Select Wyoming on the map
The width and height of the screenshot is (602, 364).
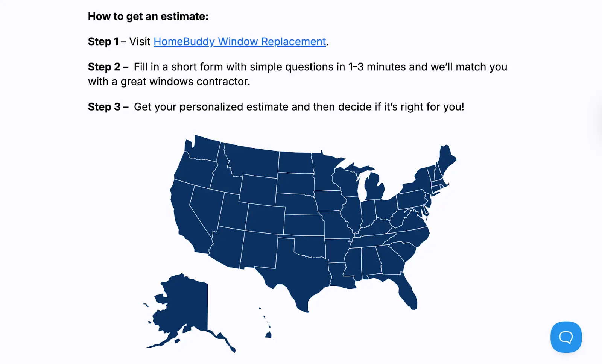point(258,190)
